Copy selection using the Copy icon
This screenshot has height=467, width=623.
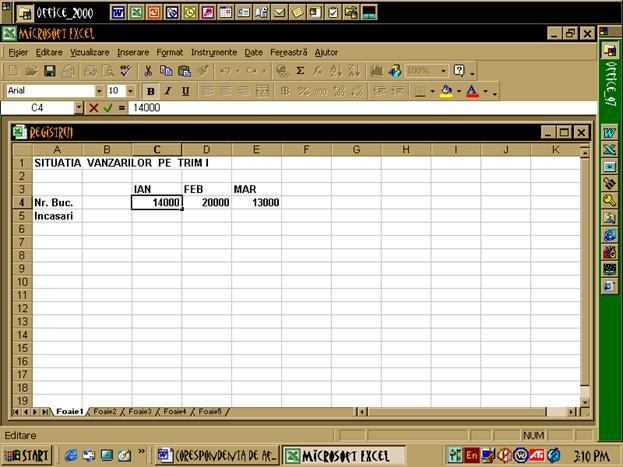[x=166, y=71]
